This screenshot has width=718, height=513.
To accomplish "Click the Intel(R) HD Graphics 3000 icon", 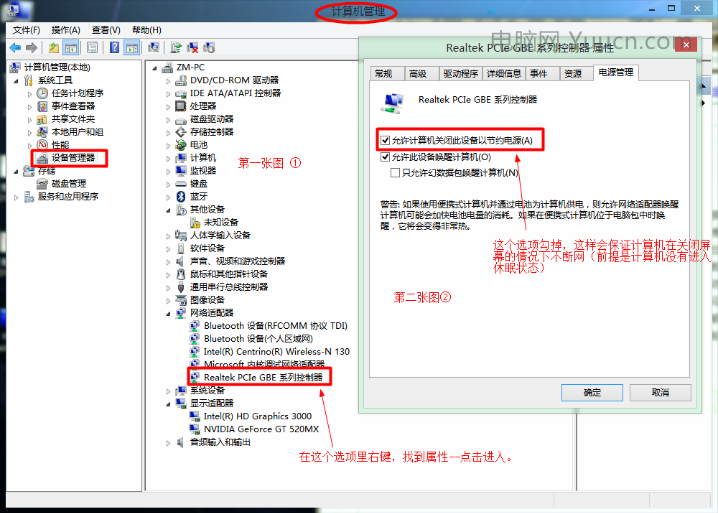I will 195,416.
